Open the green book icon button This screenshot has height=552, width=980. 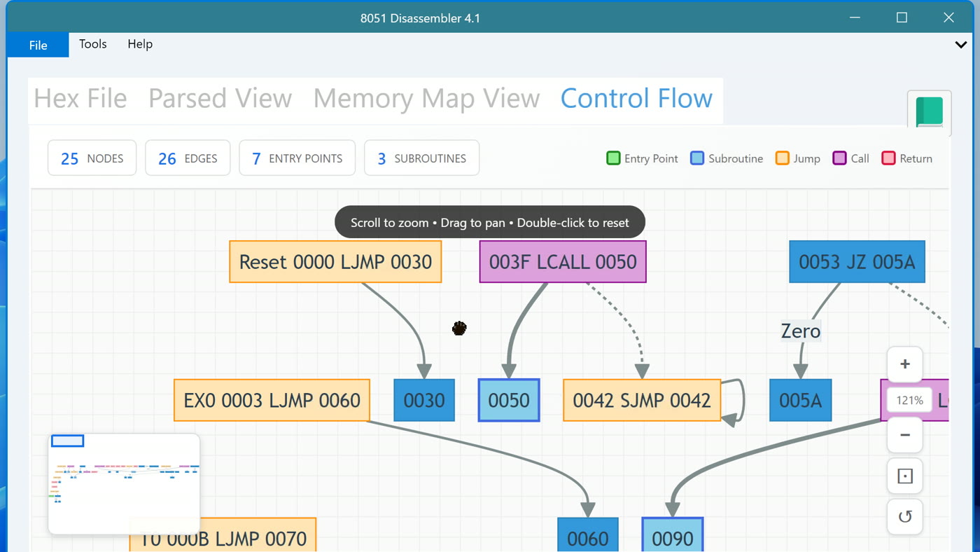[930, 112]
